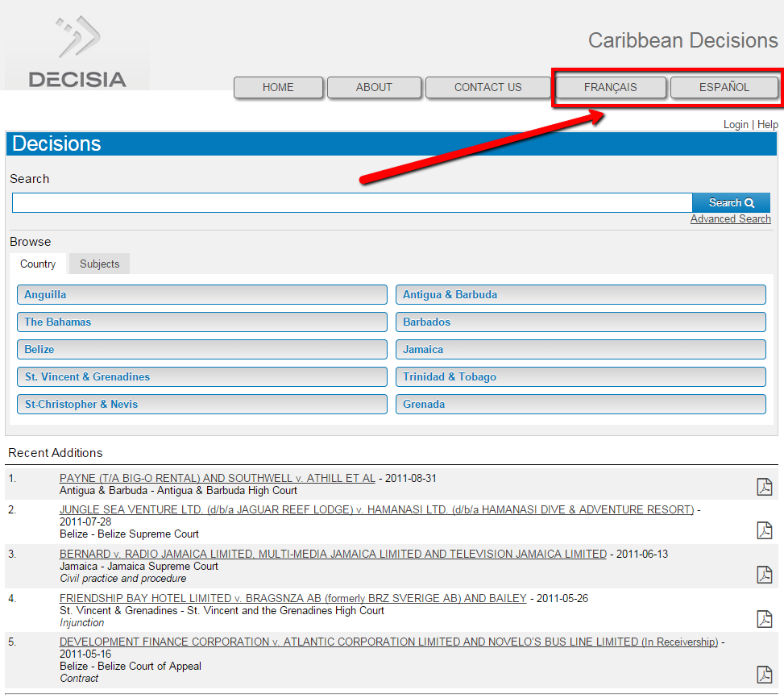Open the Advanced Search link
Image resolution: width=784 pixels, height=698 pixels.
(x=730, y=219)
